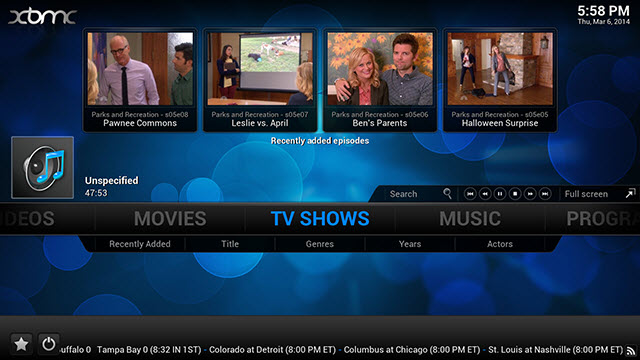The image size is (640, 360).
Task: Click the XBMC logo
Action: pyautogui.click(x=42, y=17)
